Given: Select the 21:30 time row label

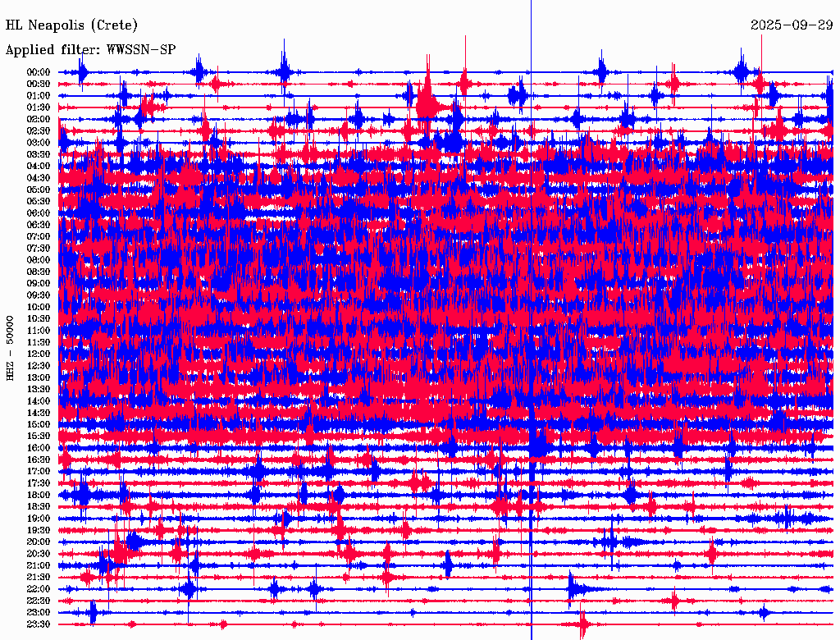Looking at the screenshot, I should pos(39,578).
